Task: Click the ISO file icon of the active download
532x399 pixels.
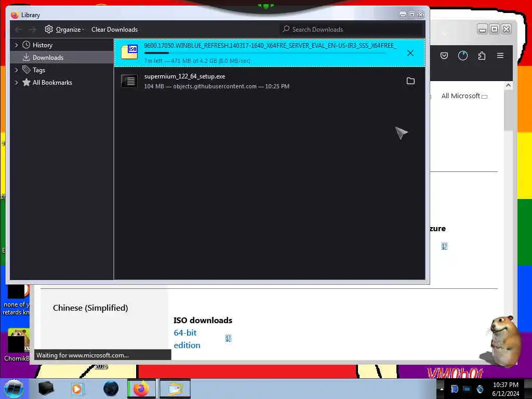Action: point(129,52)
